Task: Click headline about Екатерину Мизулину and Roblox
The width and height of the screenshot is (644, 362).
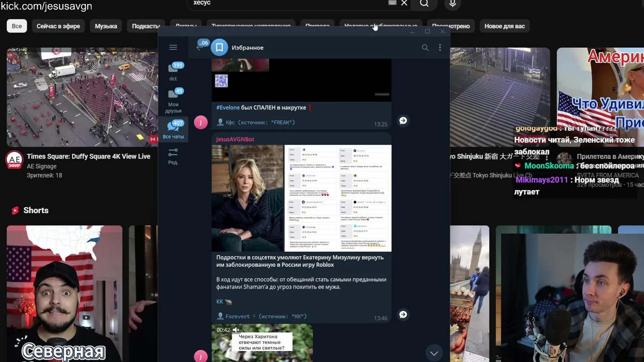Action: pos(300,261)
